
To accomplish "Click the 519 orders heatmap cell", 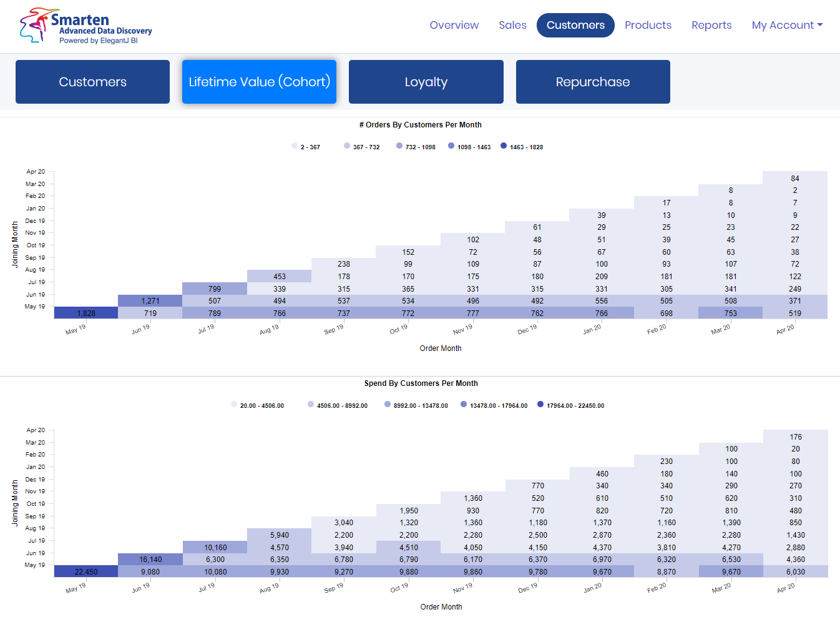I will pos(795,313).
